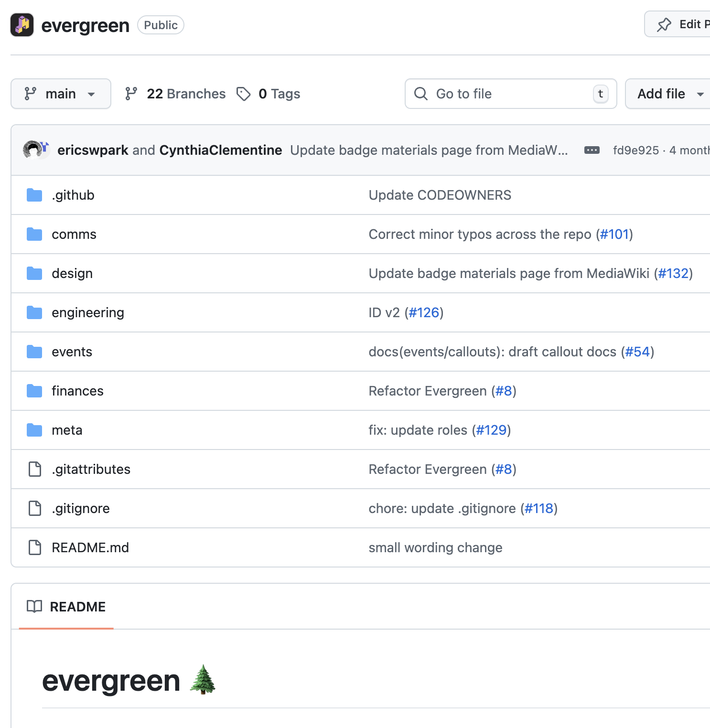Click the README.md file icon
Viewport: 710px width, 728px height.
click(x=34, y=547)
